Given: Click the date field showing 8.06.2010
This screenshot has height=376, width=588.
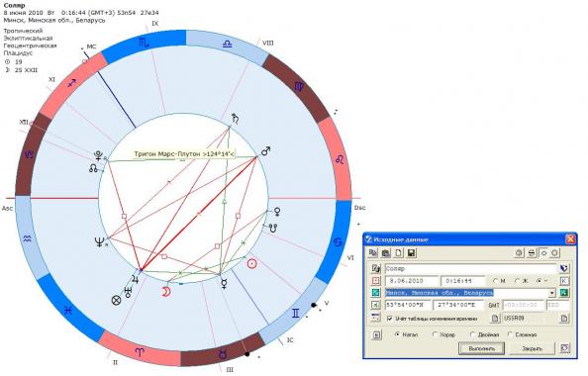Looking at the screenshot, I should [412, 281].
